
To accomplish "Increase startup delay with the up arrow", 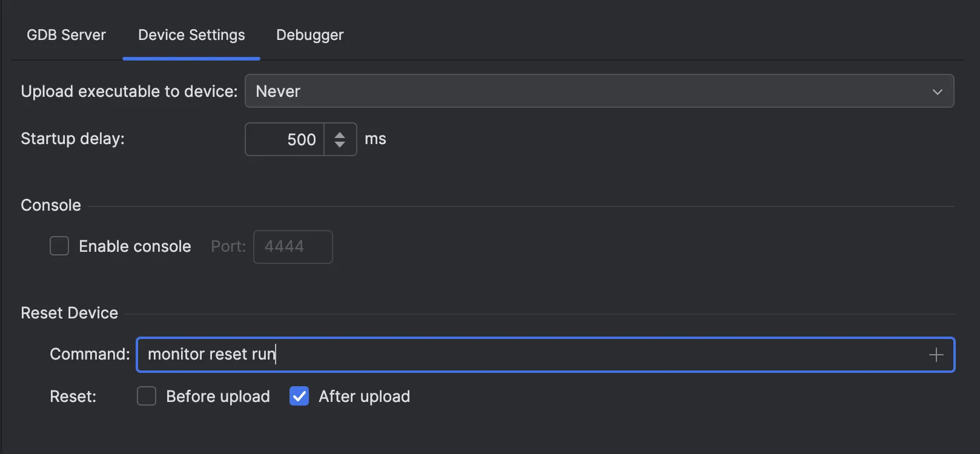I will (340, 134).
